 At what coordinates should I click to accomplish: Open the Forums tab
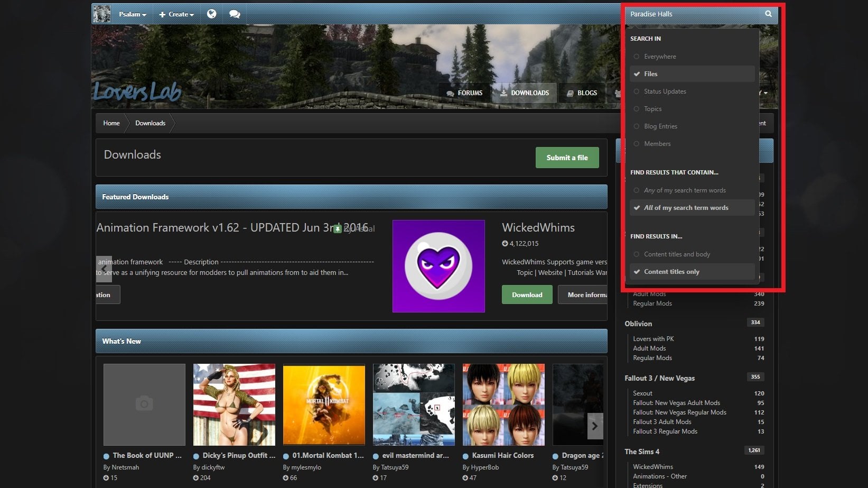(465, 93)
